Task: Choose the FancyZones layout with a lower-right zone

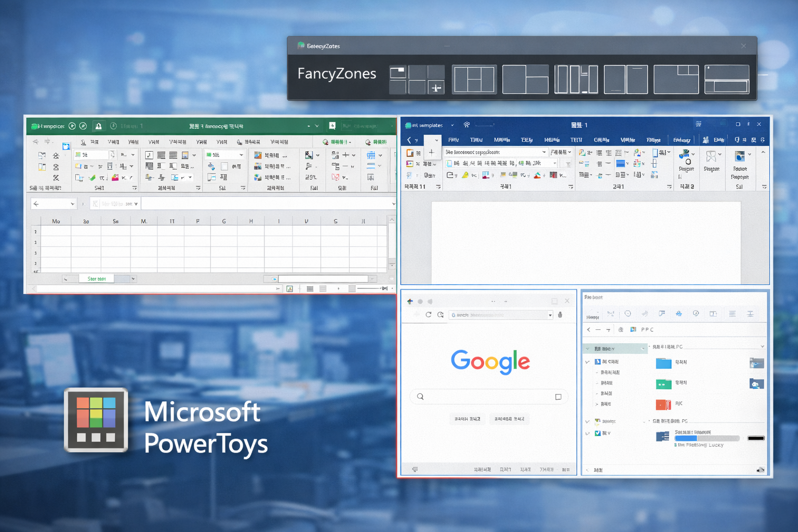Action: pyautogui.click(x=525, y=79)
